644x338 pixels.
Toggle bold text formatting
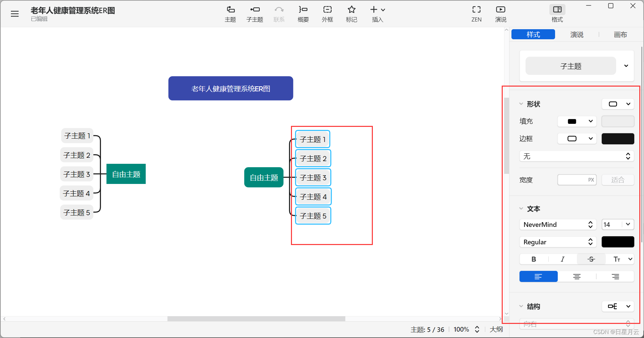click(534, 259)
